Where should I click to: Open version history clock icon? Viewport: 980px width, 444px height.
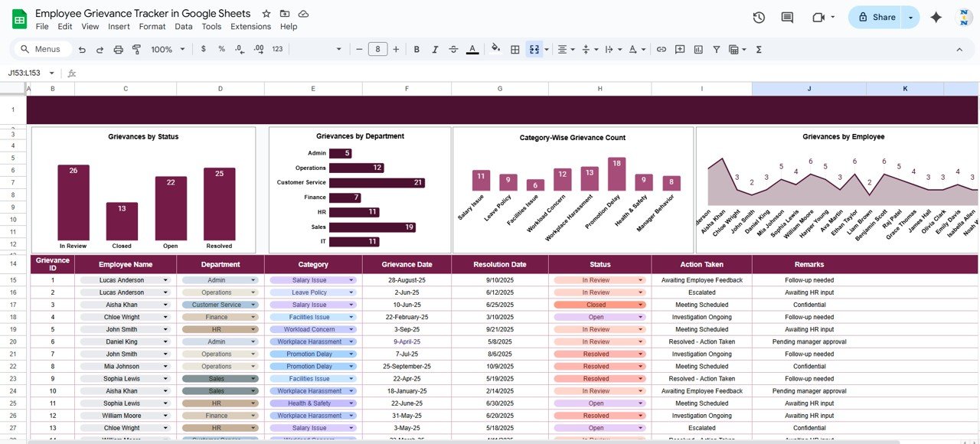[x=759, y=17]
